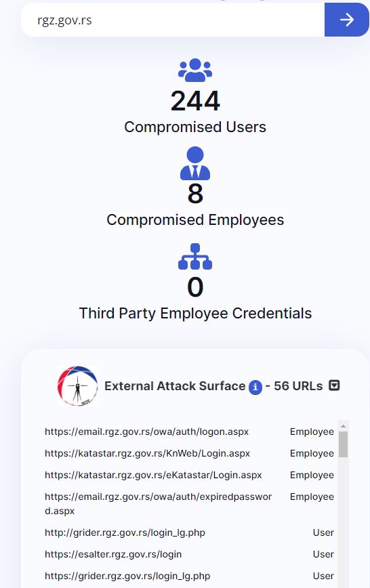Open the katastar KnWeb Login.aspx URL

tap(148, 453)
